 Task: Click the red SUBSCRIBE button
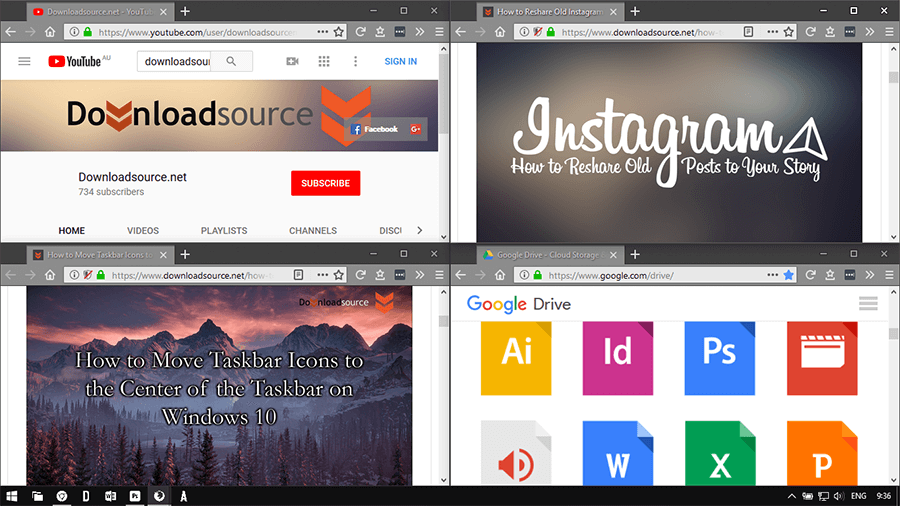(x=325, y=183)
